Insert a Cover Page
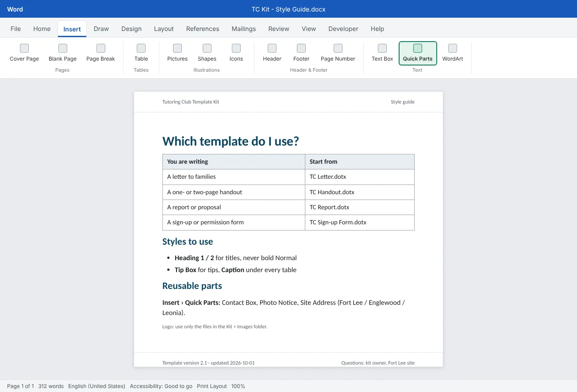 pos(24,53)
